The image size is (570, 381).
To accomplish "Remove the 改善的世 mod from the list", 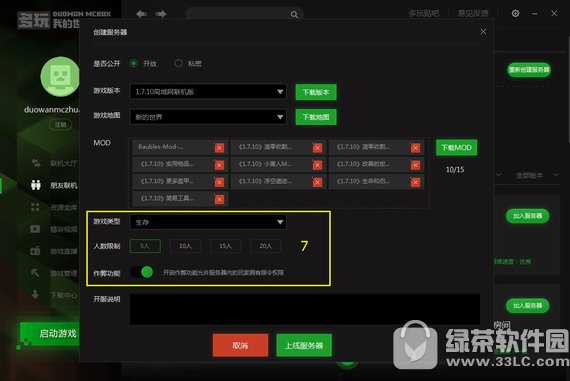I will tap(416, 165).
